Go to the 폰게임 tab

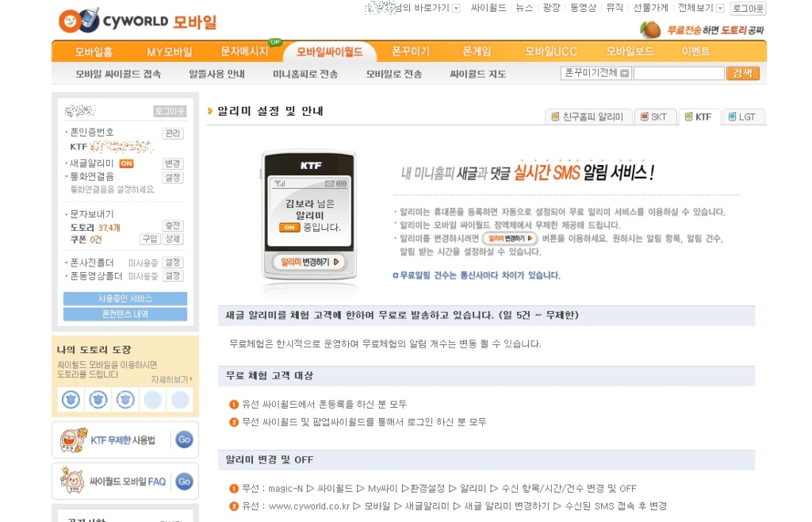477,52
